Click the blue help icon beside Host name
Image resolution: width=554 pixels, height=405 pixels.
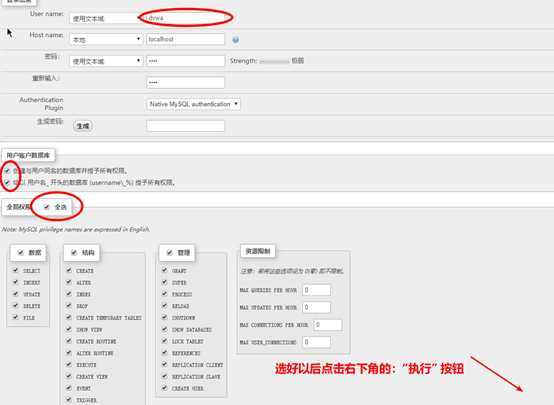[x=235, y=40]
